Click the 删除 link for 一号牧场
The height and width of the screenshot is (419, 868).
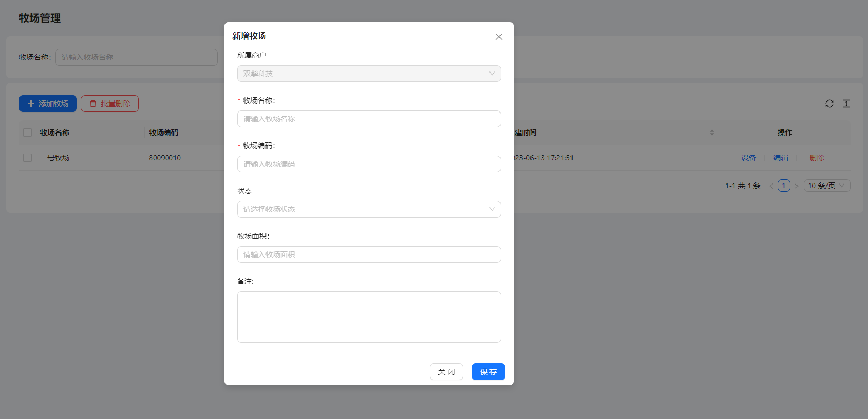click(x=817, y=158)
